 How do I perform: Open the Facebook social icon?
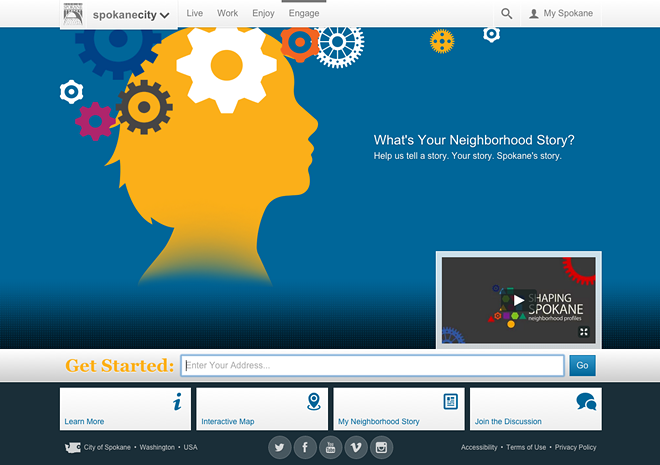[x=305, y=447]
